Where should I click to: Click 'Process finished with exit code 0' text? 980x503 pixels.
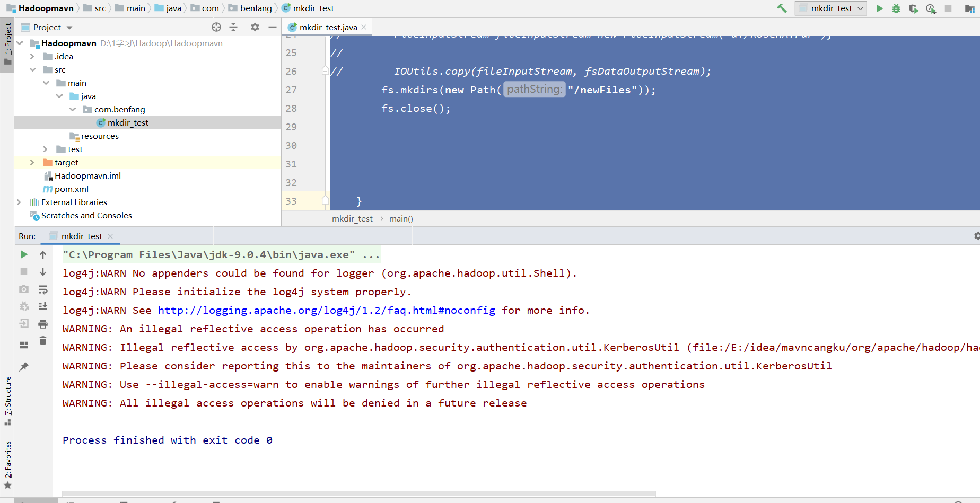[x=168, y=440]
